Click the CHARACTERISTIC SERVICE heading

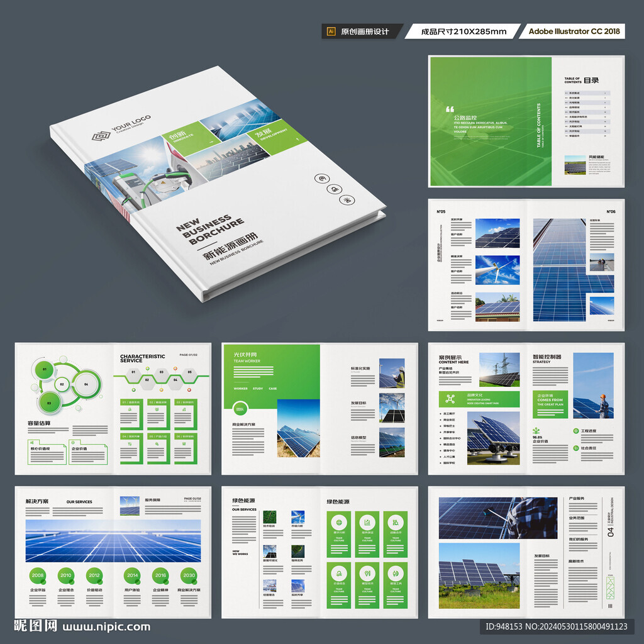[x=143, y=358]
